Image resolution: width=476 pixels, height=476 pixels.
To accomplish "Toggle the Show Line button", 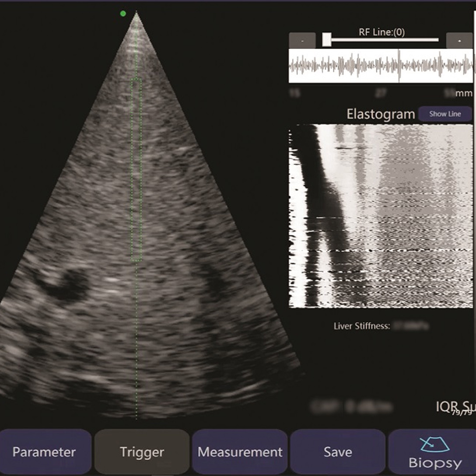I will pyautogui.click(x=445, y=114).
